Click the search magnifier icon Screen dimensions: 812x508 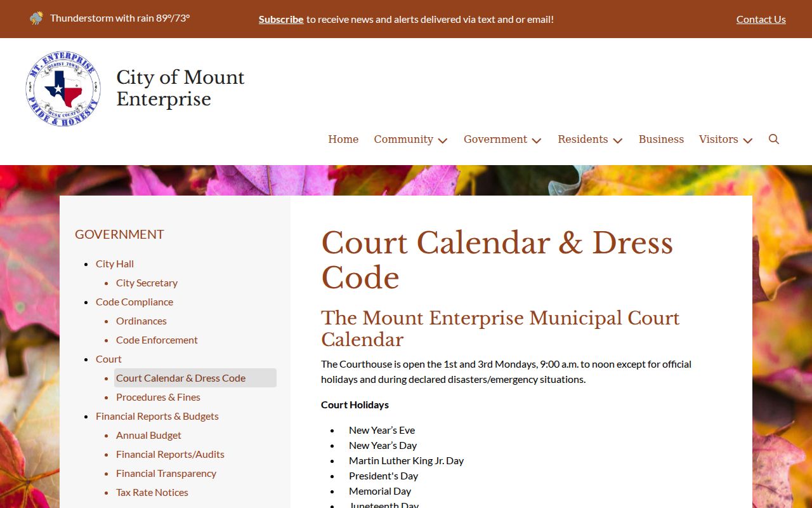(x=773, y=139)
